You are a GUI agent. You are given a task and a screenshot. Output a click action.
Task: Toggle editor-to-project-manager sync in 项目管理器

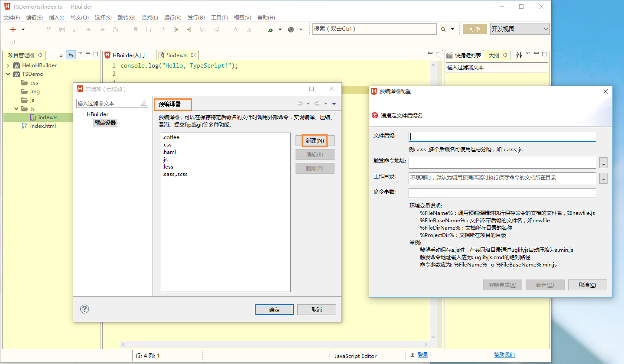71,55
